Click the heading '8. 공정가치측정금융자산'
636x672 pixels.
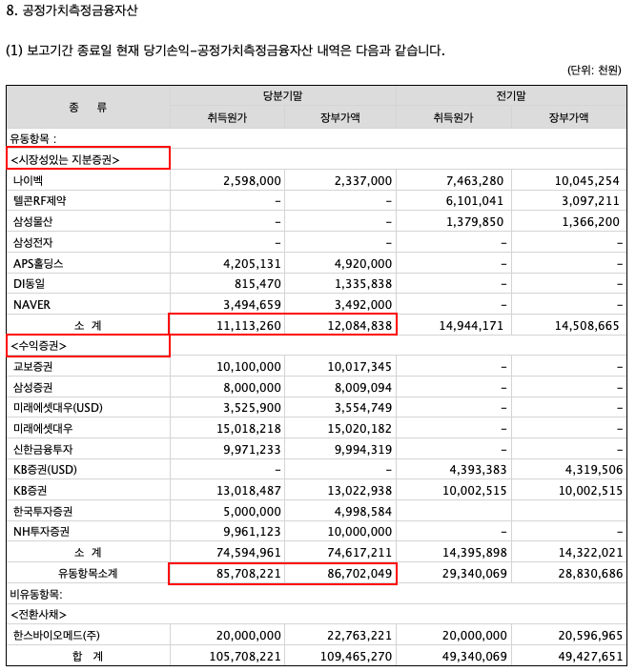[72, 10]
